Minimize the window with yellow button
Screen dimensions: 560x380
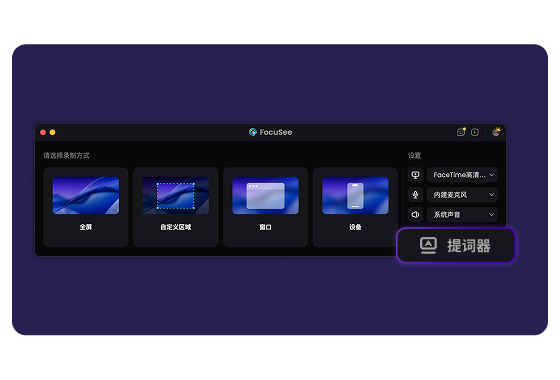pyautogui.click(x=52, y=132)
